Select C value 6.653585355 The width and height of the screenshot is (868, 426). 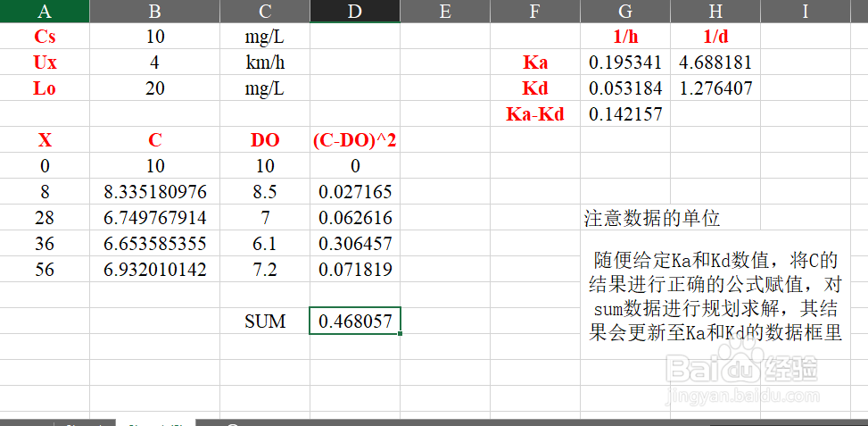154,243
